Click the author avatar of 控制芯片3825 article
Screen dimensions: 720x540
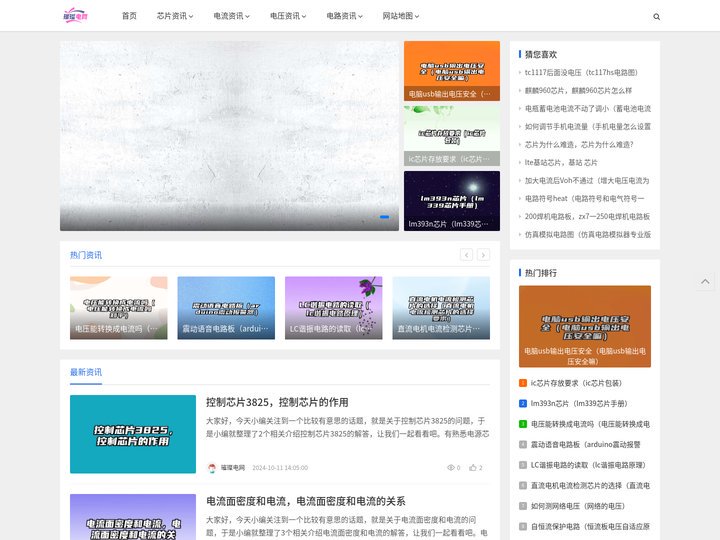click(x=212, y=467)
